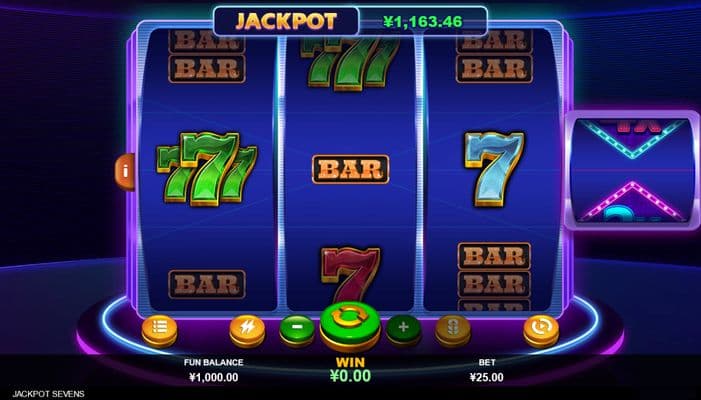Decrease bet with the minus button

297,331
